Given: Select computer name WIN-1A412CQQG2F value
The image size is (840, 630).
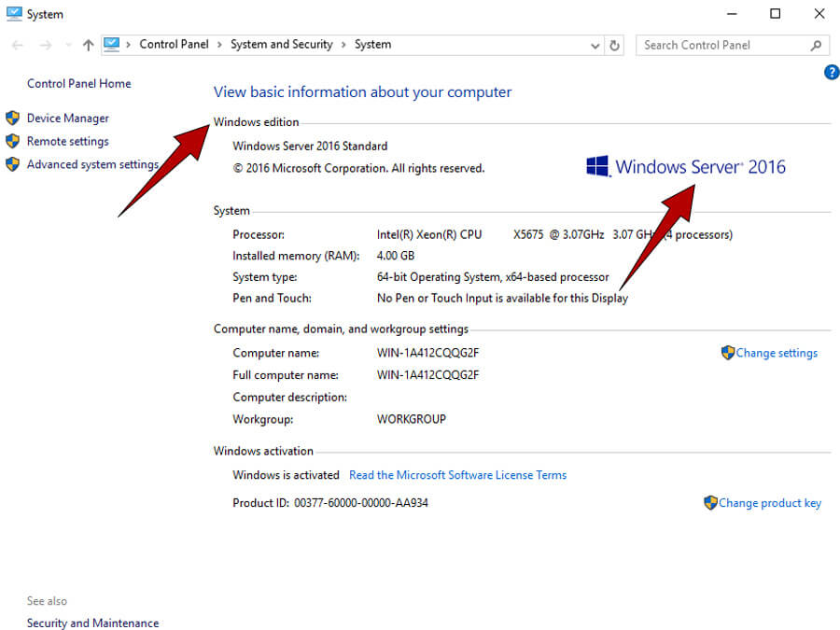Looking at the screenshot, I should pyautogui.click(x=427, y=353).
